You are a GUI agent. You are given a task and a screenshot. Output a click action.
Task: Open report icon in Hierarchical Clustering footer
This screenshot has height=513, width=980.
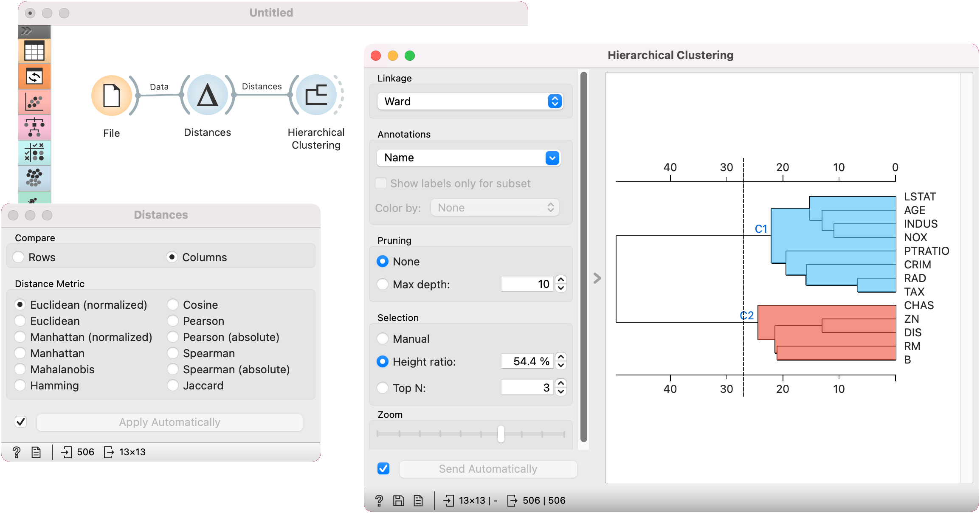coord(418,501)
